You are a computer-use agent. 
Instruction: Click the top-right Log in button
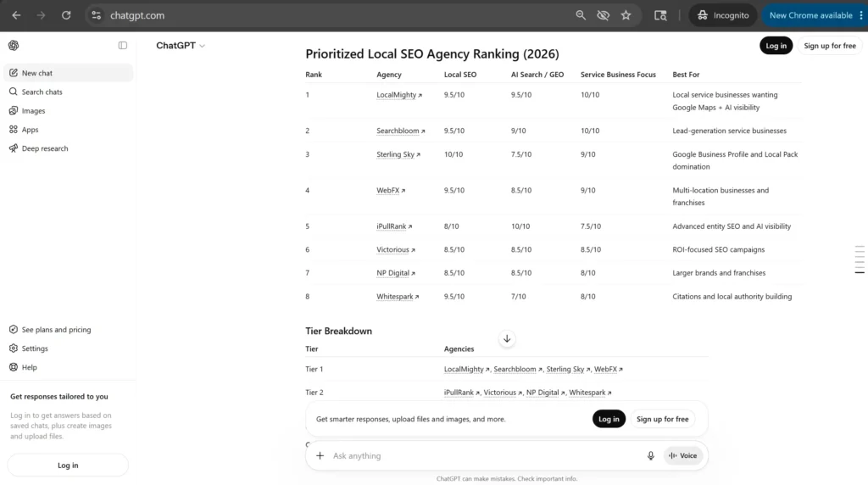click(x=776, y=46)
